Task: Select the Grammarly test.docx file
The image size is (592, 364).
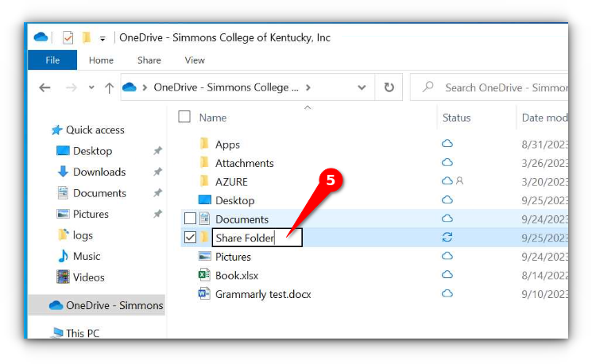Action: tap(263, 294)
